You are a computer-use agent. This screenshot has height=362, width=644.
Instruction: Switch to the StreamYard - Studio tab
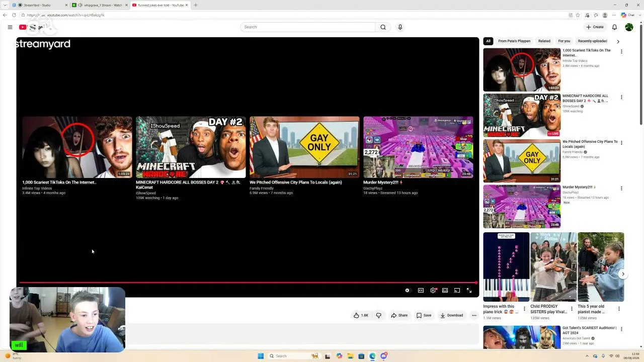click(x=40, y=5)
